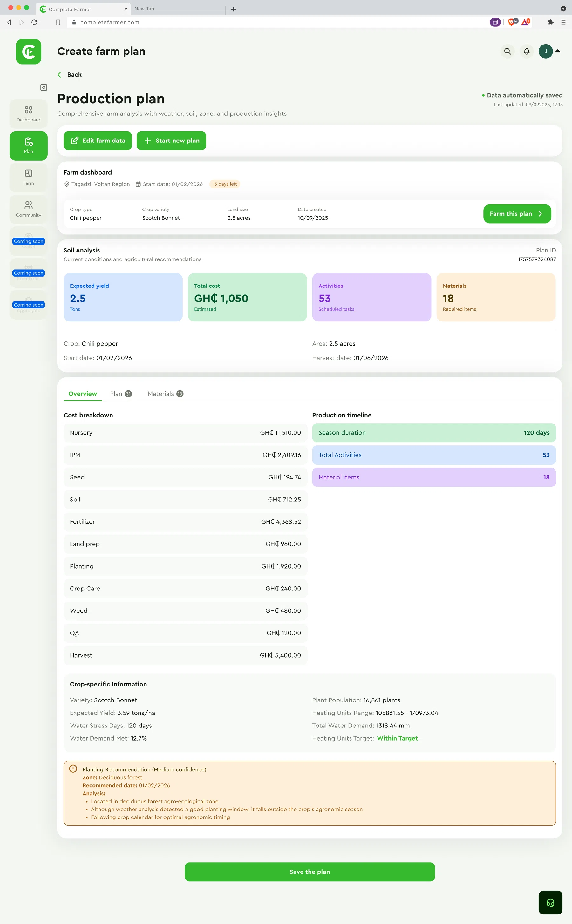Image resolution: width=572 pixels, height=924 pixels.
Task: Open the browser extensions puzzle icon
Action: point(550,22)
